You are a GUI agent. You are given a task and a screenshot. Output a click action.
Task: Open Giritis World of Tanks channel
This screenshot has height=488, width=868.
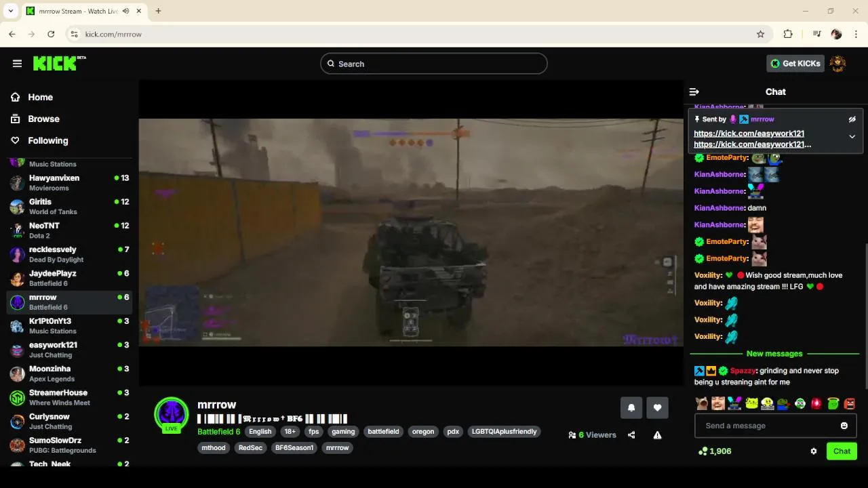pyautogui.click(x=69, y=207)
